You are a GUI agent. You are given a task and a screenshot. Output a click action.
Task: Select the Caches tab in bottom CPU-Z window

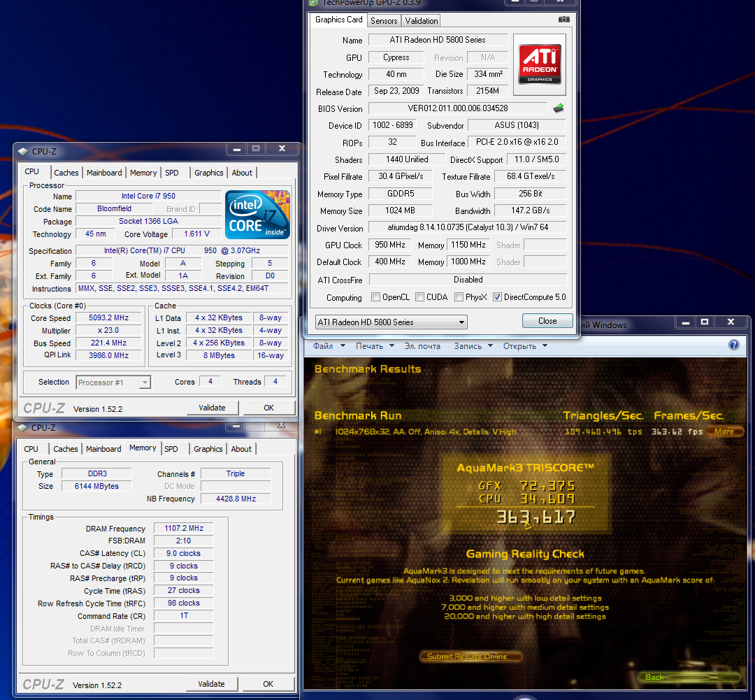point(66,448)
